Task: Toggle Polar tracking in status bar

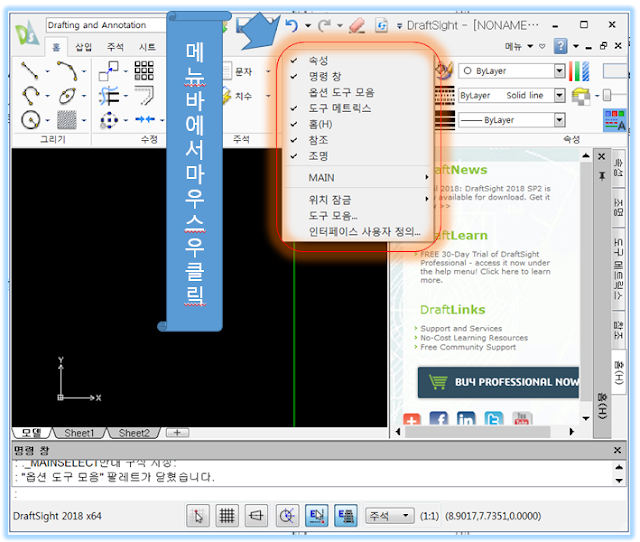Action: click(287, 515)
